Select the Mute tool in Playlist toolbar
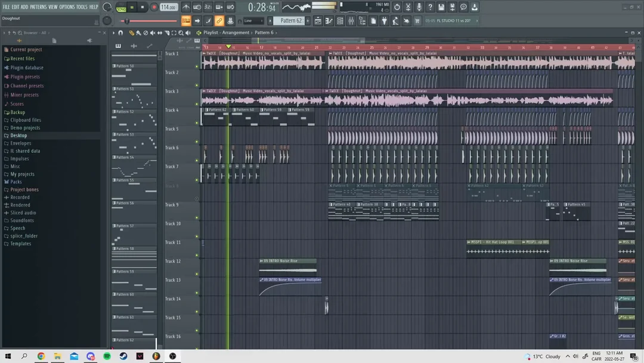 [153, 33]
